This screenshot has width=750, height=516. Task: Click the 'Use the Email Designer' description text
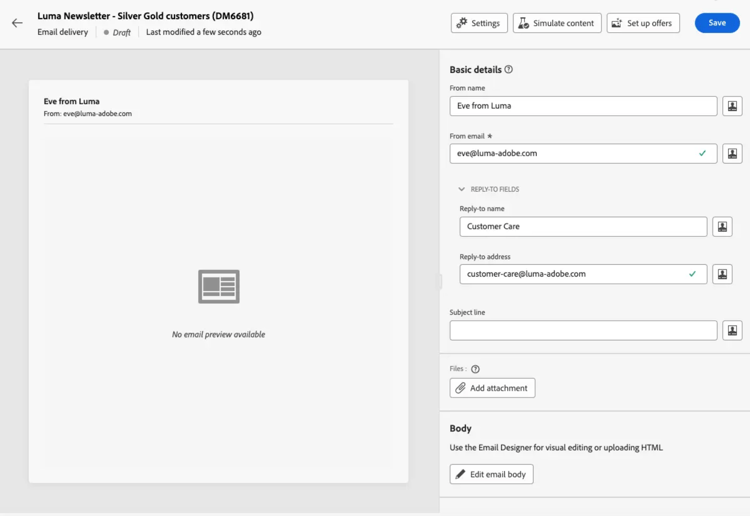(556, 448)
